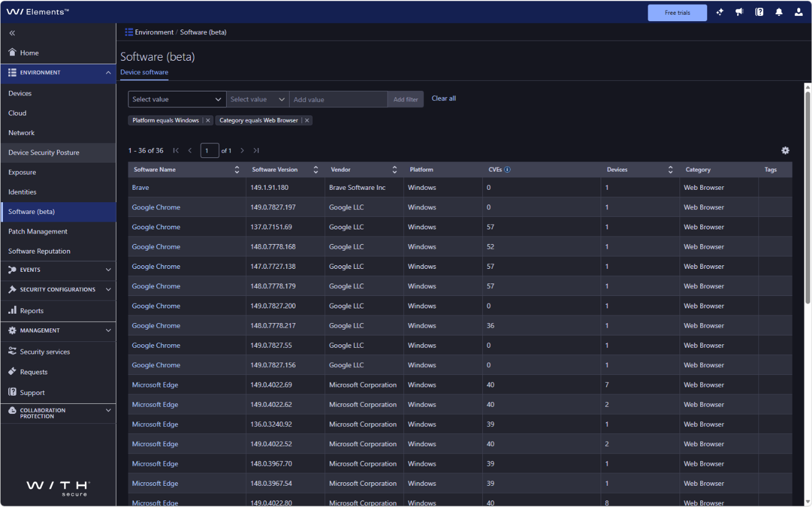
Task: Go to the next results page
Action: point(242,151)
